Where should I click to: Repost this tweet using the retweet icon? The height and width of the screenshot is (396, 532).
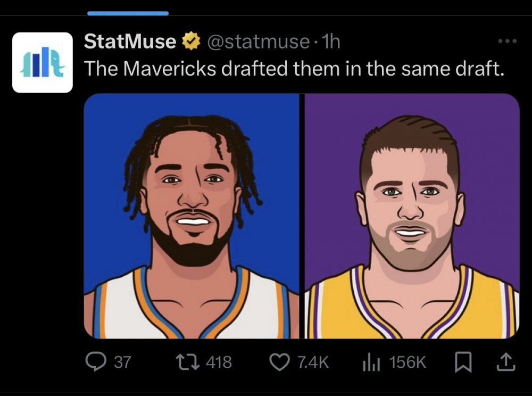[x=189, y=362]
